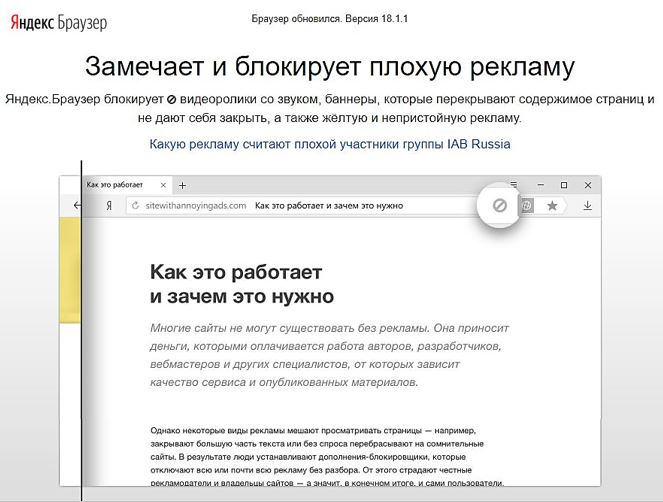The height and width of the screenshot is (502, 663).
Task: Open the hamburger browser menu
Action: pos(513,184)
